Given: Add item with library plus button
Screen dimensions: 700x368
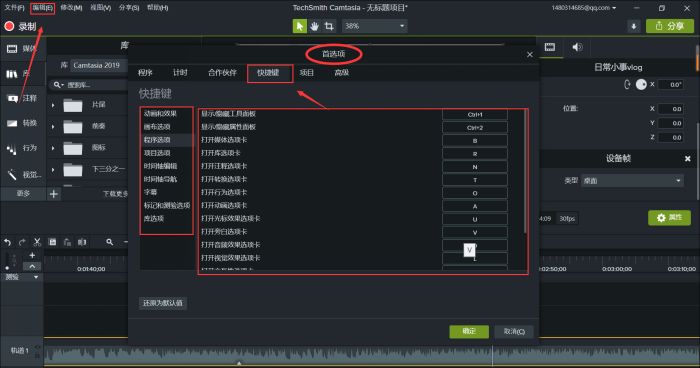Looking at the screenshot, I should click(54, 194).
